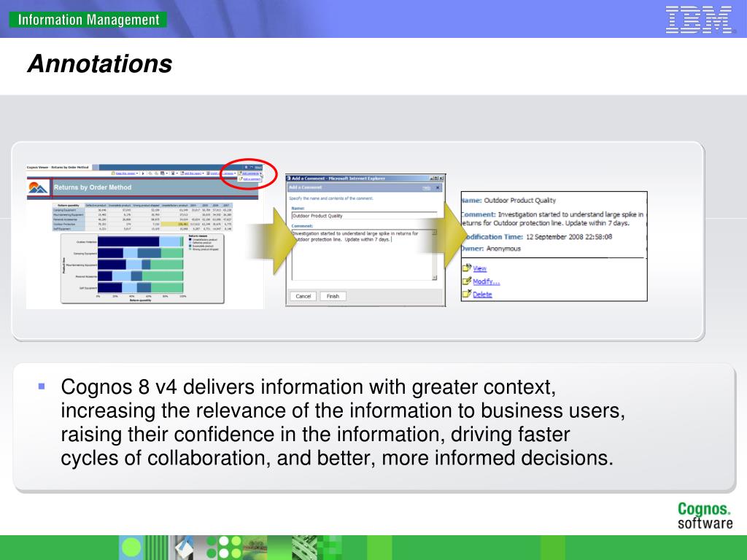
Task: Click the View link in comment popup
Action: [480, 268]
